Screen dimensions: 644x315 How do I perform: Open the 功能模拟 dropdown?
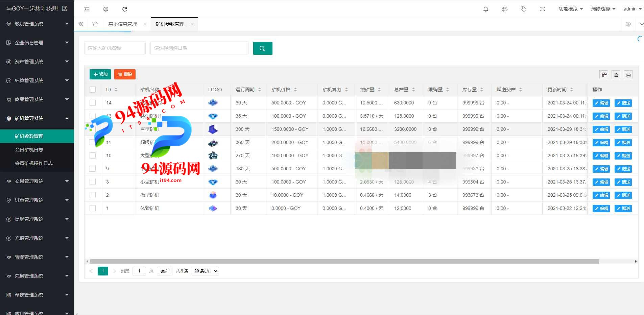571,9
